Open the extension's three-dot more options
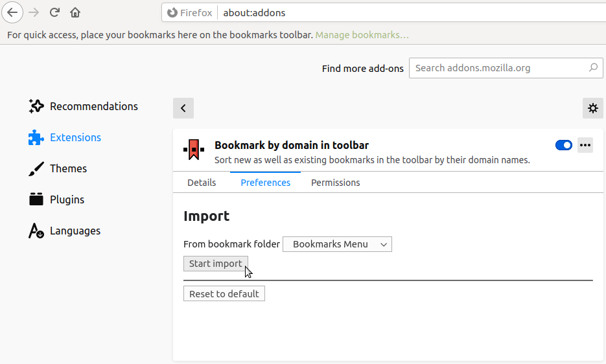Screen dimensions: 606x364 pyautogui.click(x=585, y=145)
